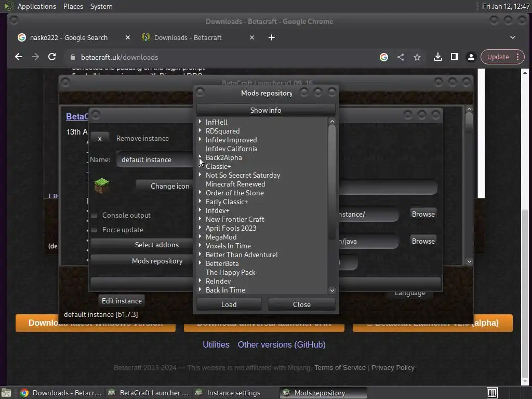This screenshot has width=532, height=399.
Task: Reload the betacraft.uk page
Action: pyautogui.click(x=52, y=57)
